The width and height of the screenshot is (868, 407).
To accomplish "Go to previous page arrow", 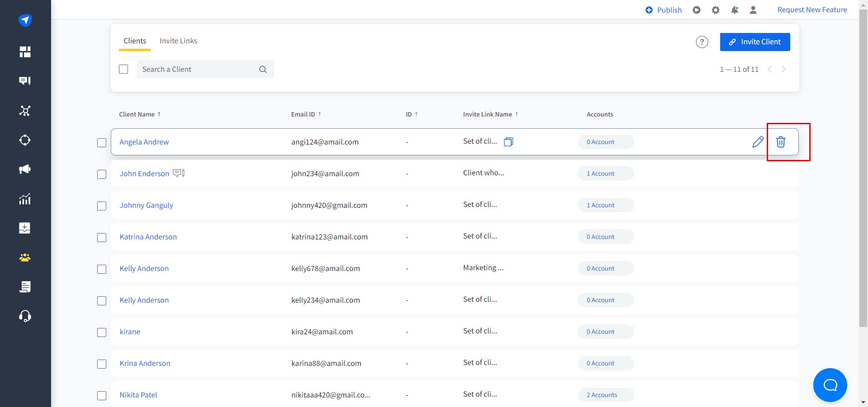I will point(770,69).
